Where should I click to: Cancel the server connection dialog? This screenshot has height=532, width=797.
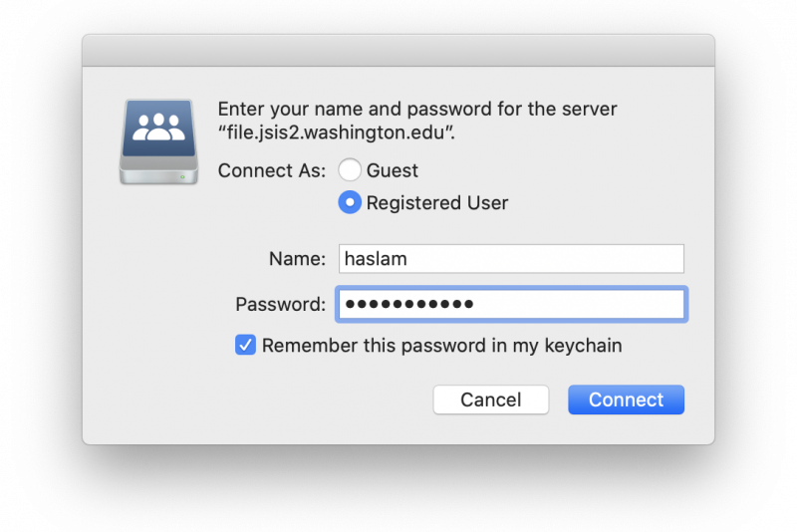coord(491,399)
